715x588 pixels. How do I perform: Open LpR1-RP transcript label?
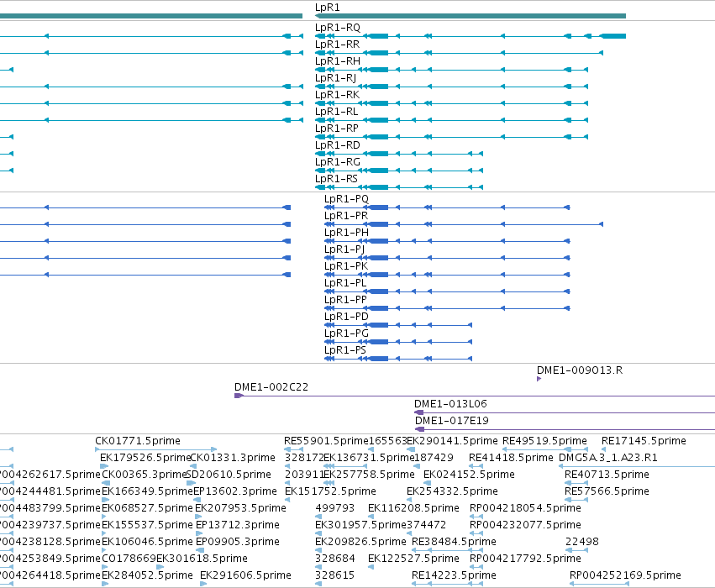pyautogui.click(x=337, y=129)
